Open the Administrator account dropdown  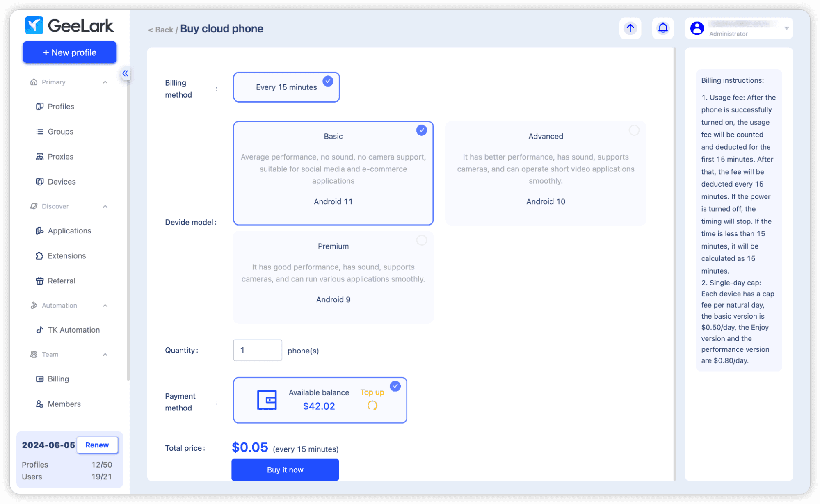pyautogui.click(x=786, y=28)
